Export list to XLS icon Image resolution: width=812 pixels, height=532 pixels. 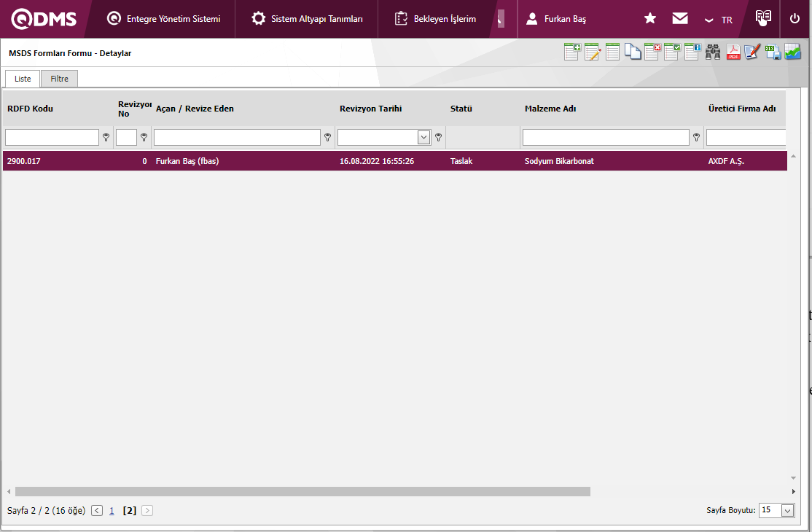coord(773,52)
